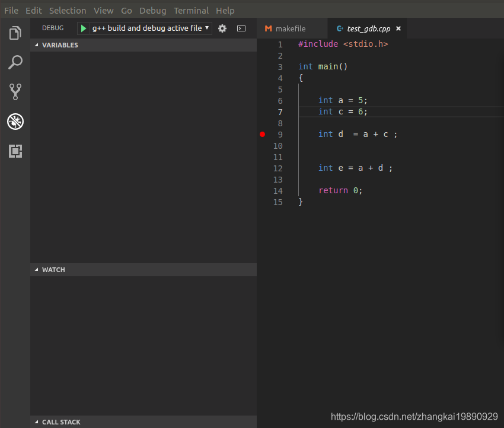The width and height of the screenshot is (504, 428).
Task: Click line number 12 in gutter
Action: pyautogui.click(x=277, y=168)
